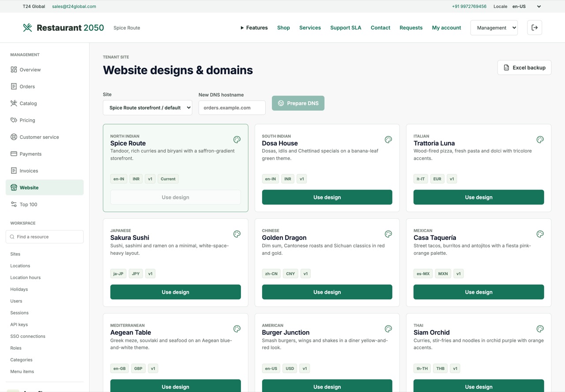Image resolution: width=565 pixels, height=392 pixels.
Task: Click the palette icon on Casa Taquería card
Action: tap(540, 234)
